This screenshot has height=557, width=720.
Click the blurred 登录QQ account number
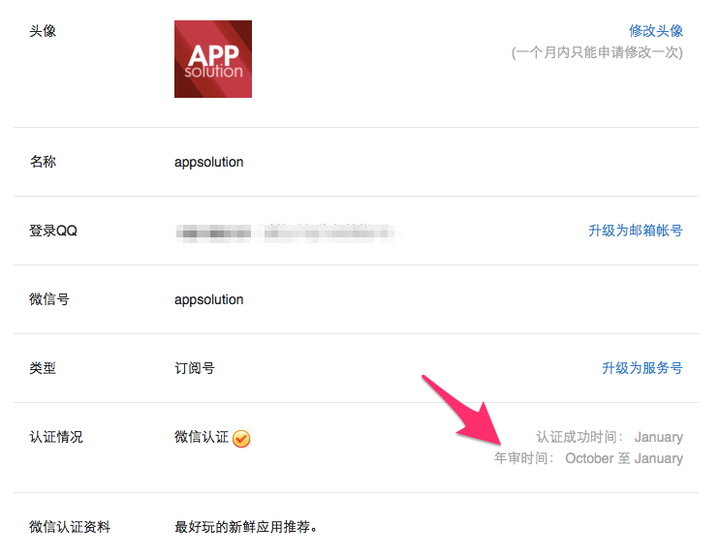285,232
